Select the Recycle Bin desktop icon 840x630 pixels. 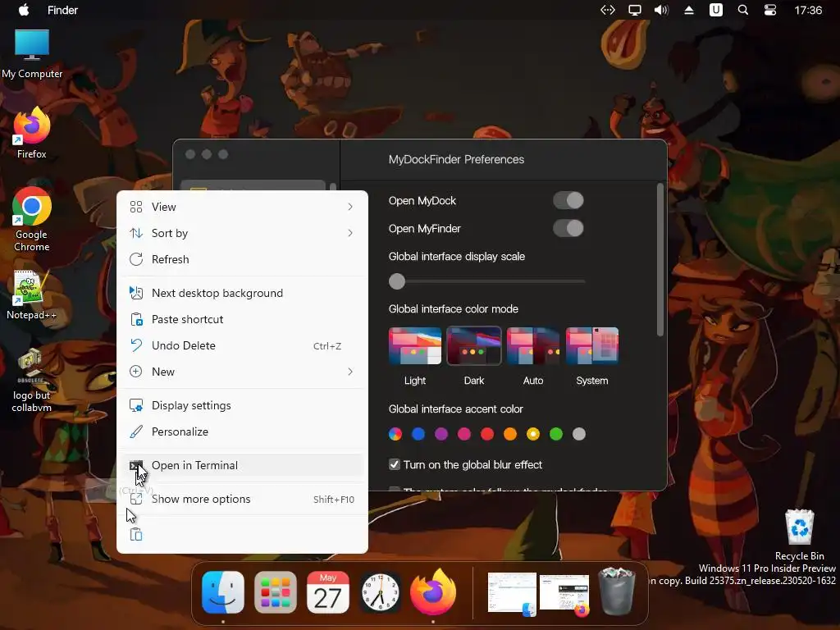[x=799, y=535]
